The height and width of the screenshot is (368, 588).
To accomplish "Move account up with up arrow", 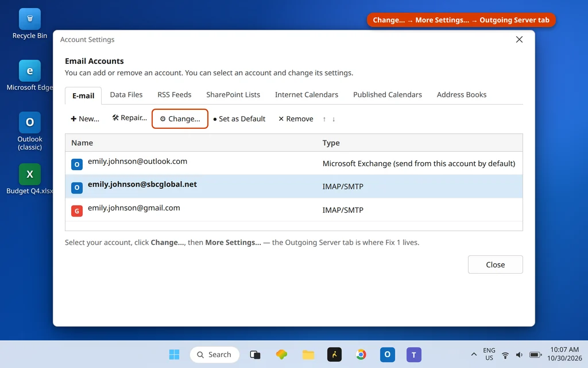I will tap(324, 119).
